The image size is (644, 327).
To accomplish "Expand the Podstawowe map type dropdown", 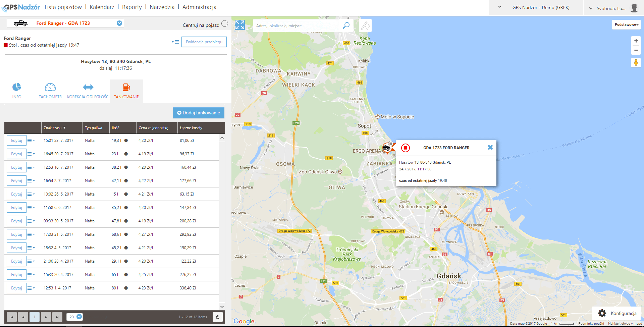I will coord(626,24).
